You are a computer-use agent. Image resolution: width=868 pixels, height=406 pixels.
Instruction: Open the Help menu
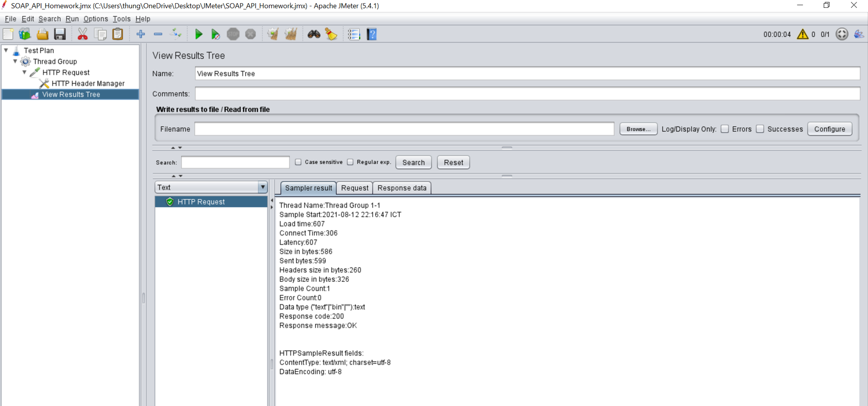pos(143,19)
